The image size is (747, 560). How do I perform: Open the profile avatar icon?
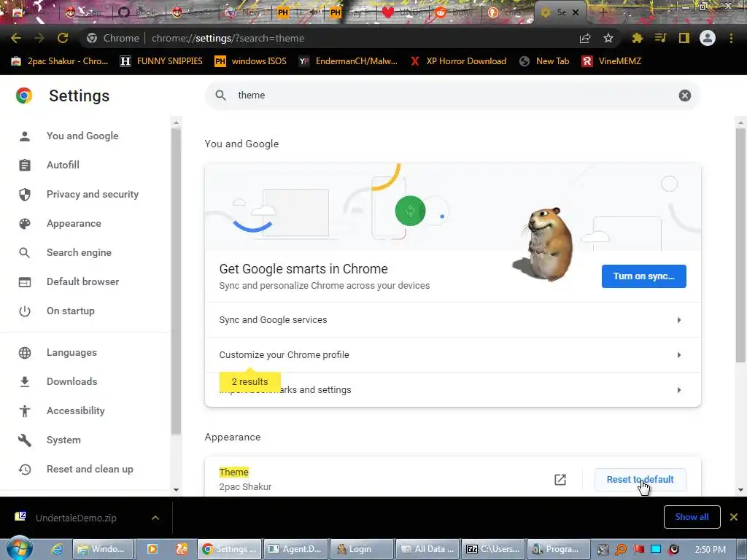coord(708,38)
